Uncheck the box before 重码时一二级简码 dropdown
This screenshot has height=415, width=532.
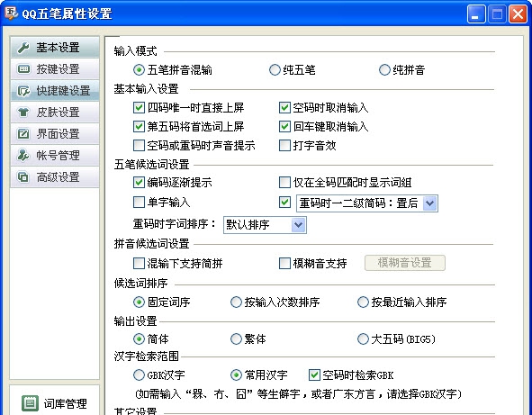click(284, 203)
